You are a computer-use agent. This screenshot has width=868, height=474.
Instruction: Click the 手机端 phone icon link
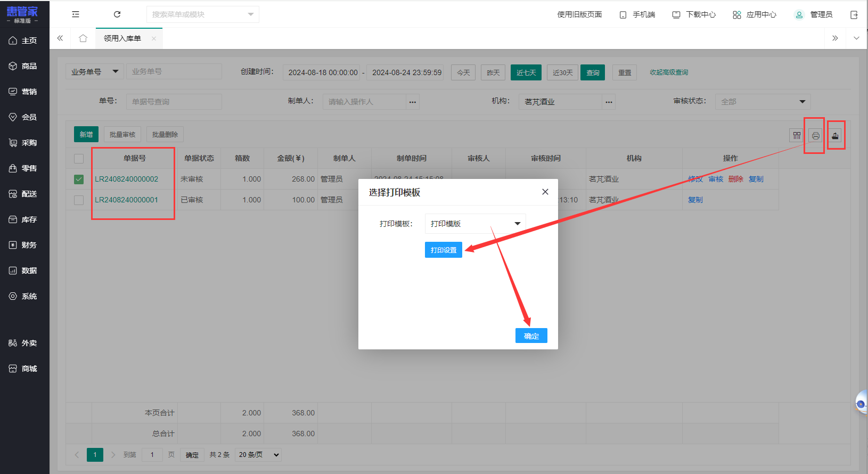click(637, 14)
